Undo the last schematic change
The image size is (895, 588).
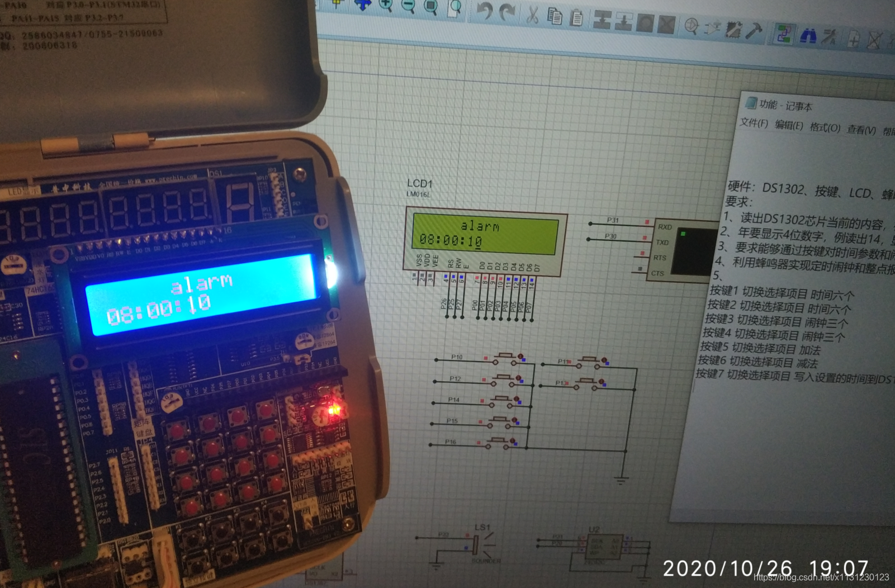coord(484,12)
